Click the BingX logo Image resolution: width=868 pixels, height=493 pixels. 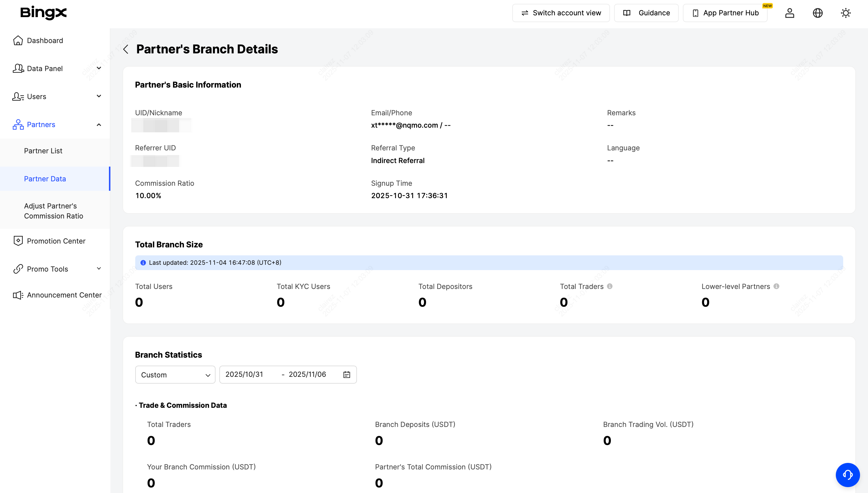(43, 13)
